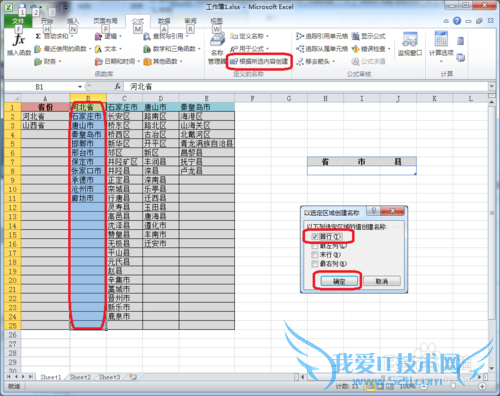Check the 末行 checkbox
Viewport: 500px width, 396px height.
[315, 255]
